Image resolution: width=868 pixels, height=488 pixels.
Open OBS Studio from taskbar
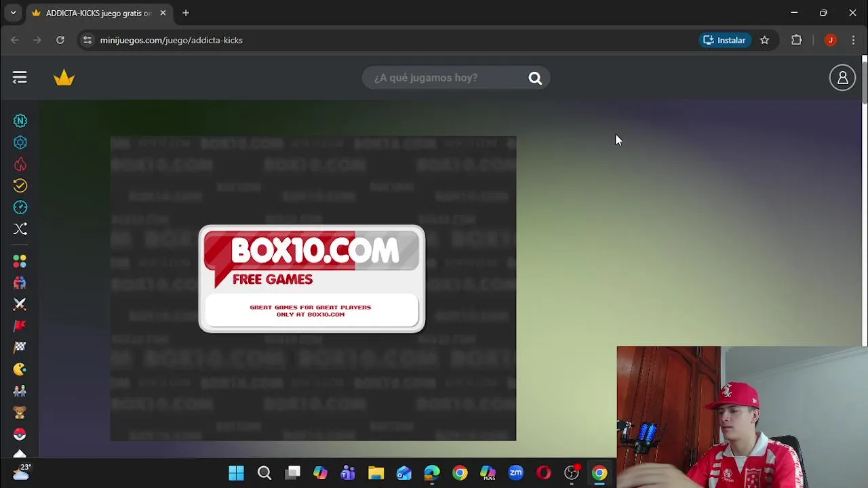[x=572, y=473]
